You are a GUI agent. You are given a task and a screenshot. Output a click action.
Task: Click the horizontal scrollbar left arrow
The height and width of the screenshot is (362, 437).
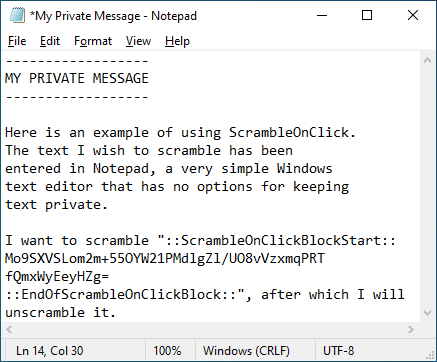click(9, 330)
